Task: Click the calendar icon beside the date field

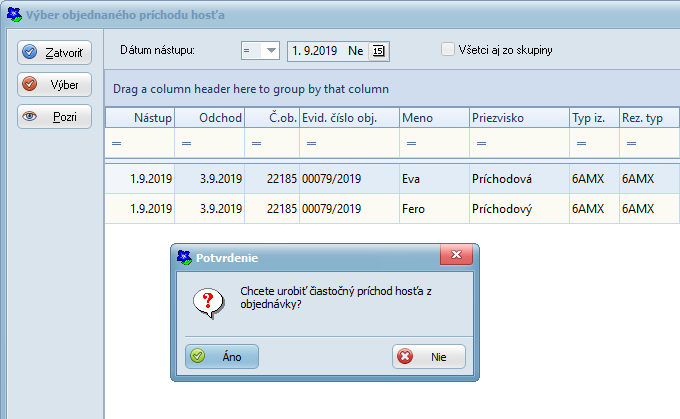Action: [x=378, y=50]
